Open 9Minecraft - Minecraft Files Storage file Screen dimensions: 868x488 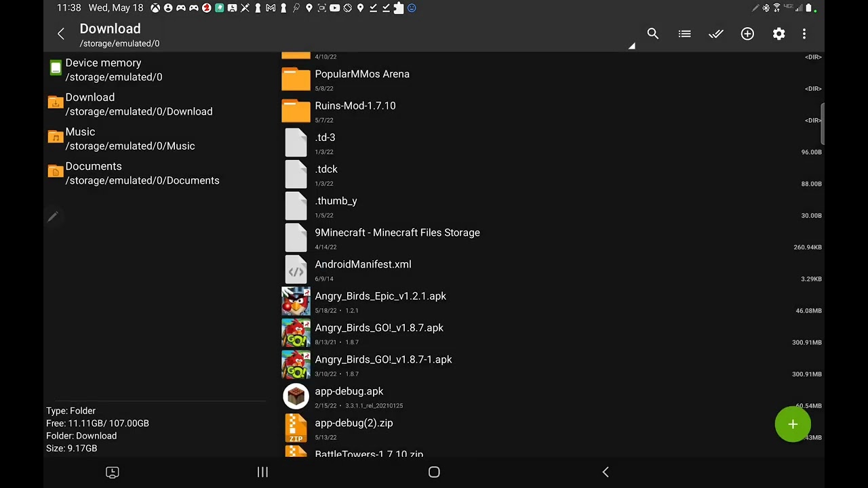coord(551,239)
